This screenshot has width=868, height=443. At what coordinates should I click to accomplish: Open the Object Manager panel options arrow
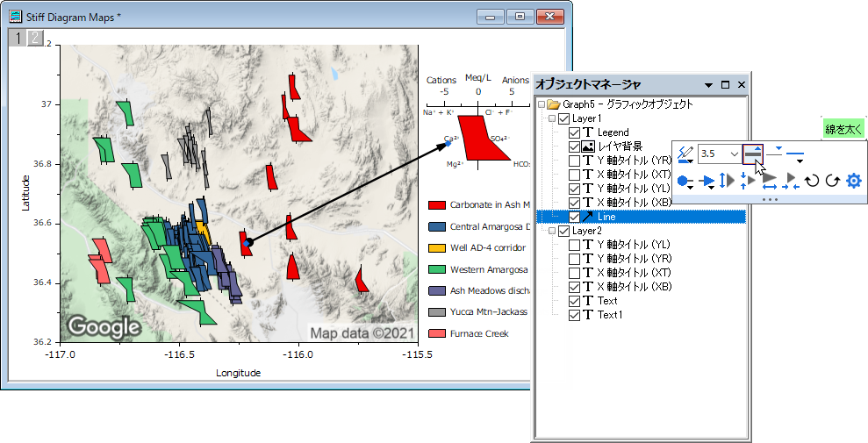[x=708, y=85]
